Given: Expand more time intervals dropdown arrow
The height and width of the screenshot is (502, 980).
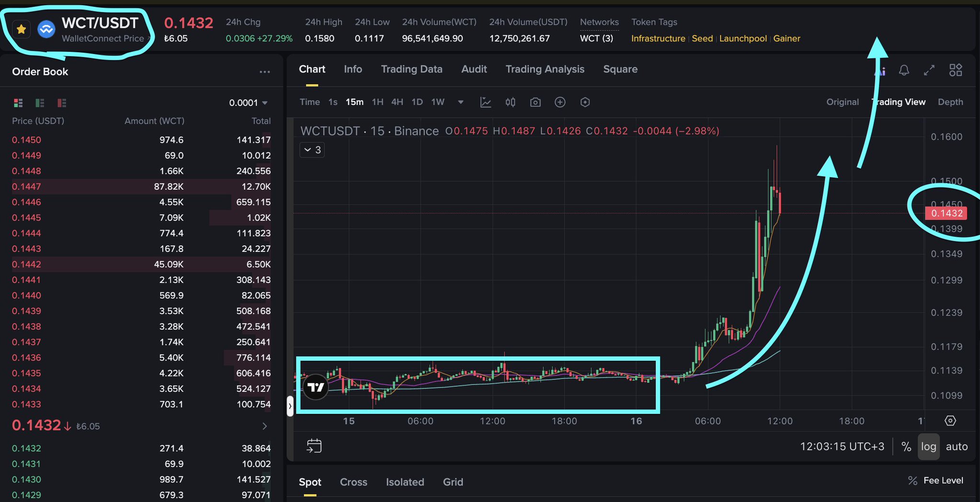Looking at the screenshot, I should click(461, 102).
